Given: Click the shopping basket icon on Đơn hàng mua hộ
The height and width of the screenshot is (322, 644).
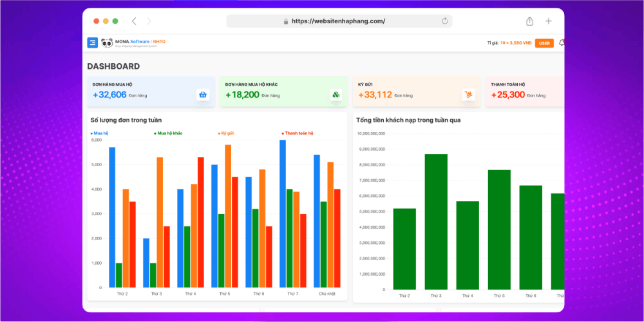Looking at the screenshot, I should click(x=203, y=95).
